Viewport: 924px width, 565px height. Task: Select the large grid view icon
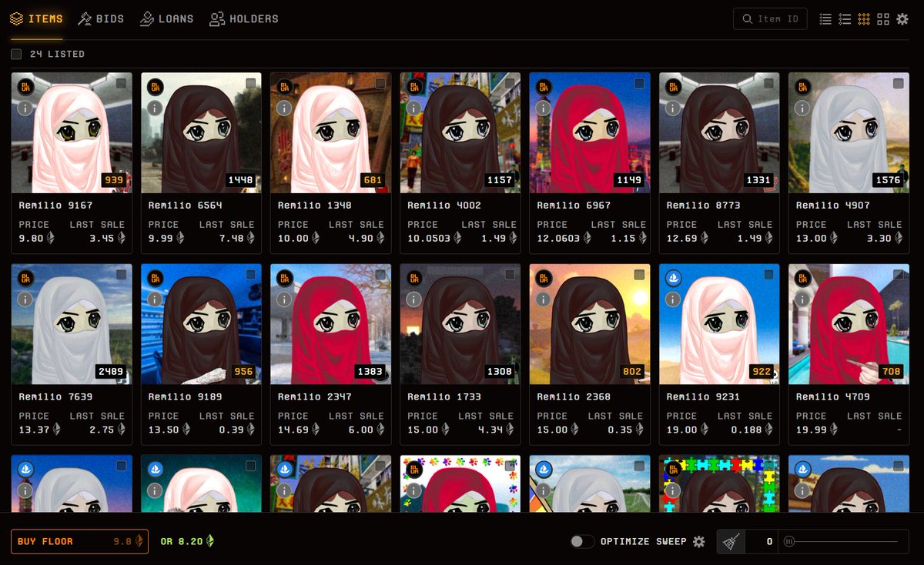[883, 18]
